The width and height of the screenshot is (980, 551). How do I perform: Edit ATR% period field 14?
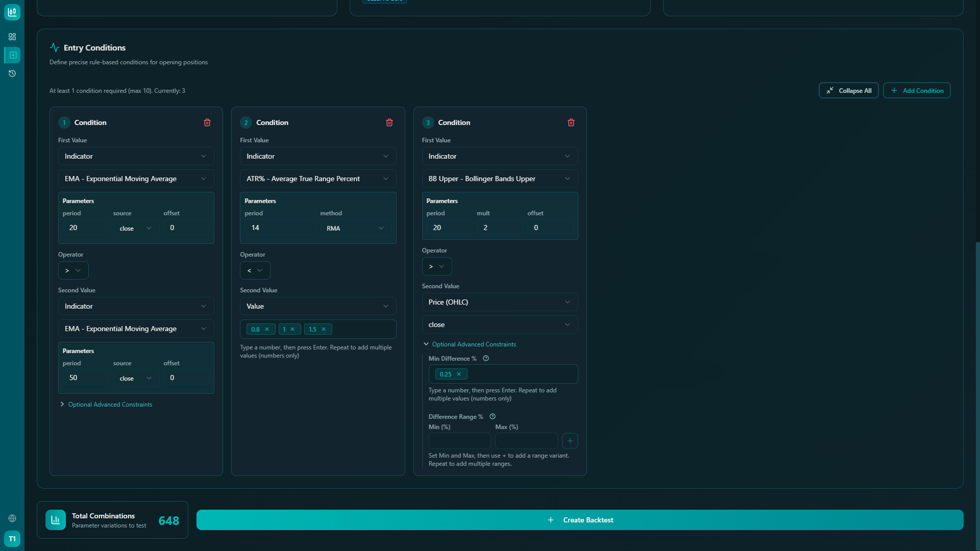coord(280,228)
